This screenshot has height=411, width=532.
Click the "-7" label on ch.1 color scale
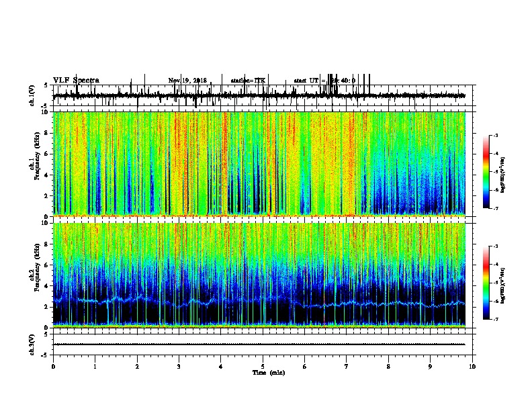496,208
